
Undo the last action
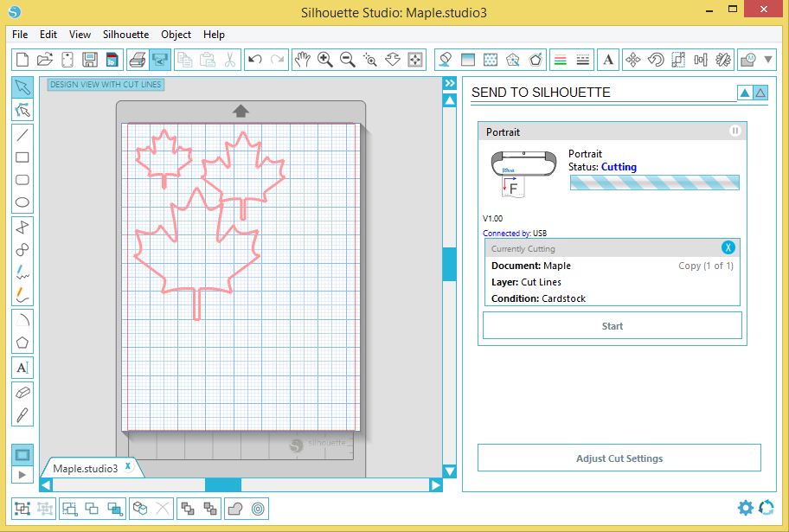pos(255,60)
